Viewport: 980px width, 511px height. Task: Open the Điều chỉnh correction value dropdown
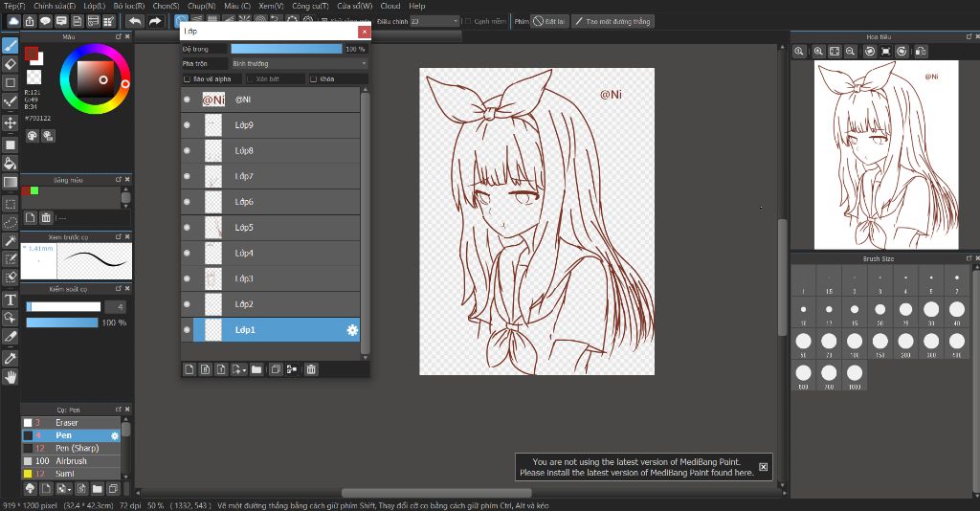tap(435, 21)
